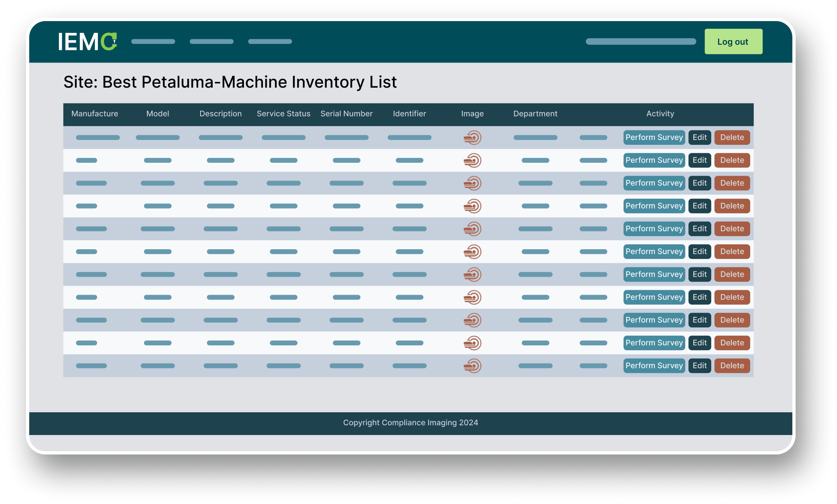Edit the machine in the sixth row
The height and width of the screenshot is (504, 837).
(x=699, y=252)
